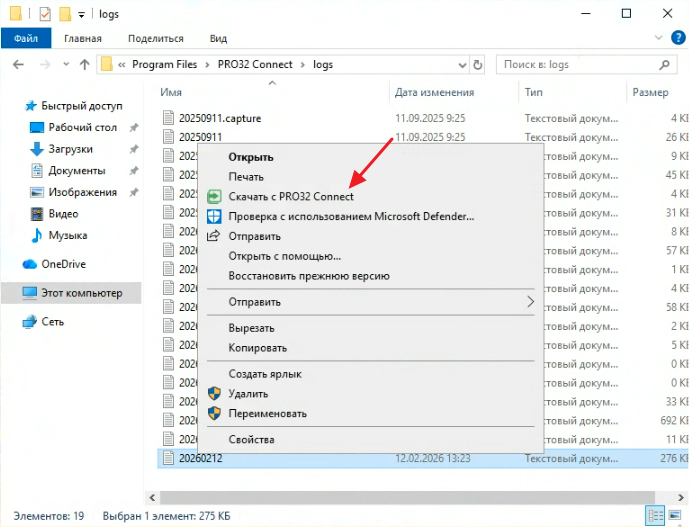
Task: Choose Свойства from the context menu
Action: coord(251,439)
